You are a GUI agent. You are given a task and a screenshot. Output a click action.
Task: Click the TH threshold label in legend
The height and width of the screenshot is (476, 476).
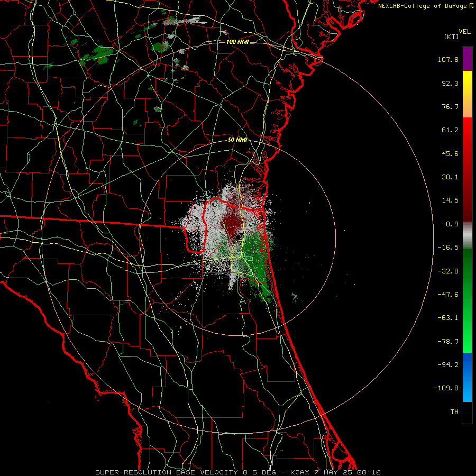454,412
